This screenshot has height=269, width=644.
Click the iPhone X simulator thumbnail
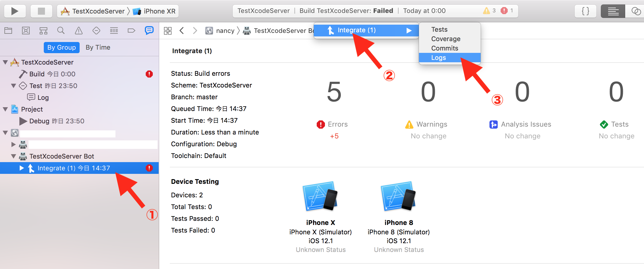320,196
